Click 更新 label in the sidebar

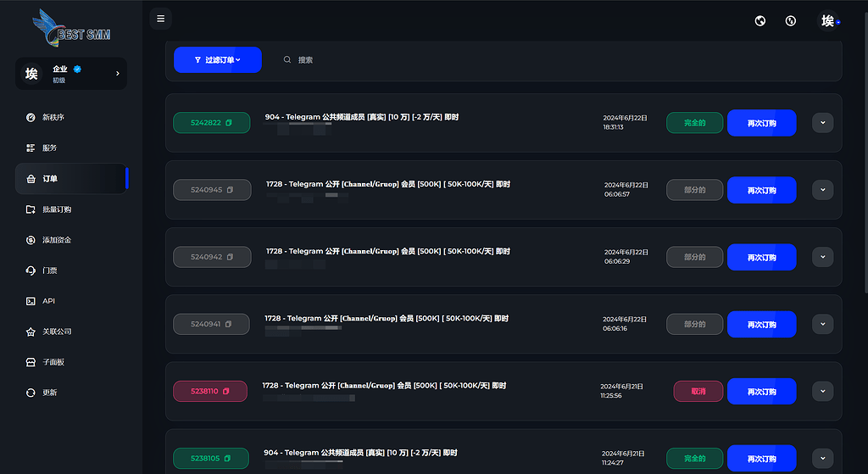tap(50, 393)
